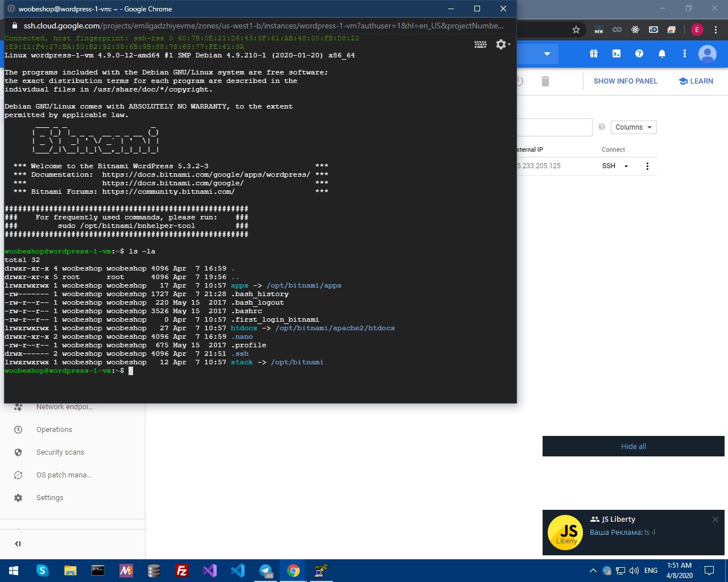
Task: Open the clock showing 1:51 AM
Action: coord(679,571)
